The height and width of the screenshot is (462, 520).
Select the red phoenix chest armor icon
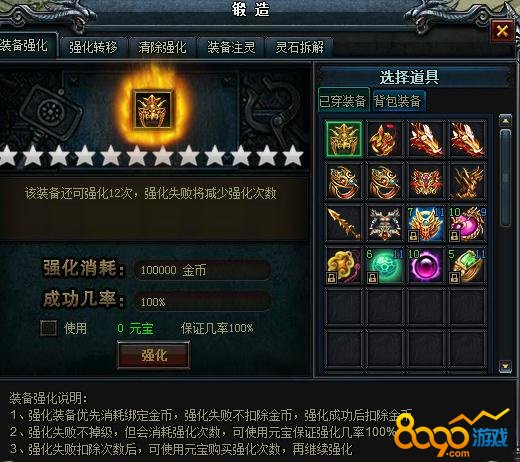426,181
